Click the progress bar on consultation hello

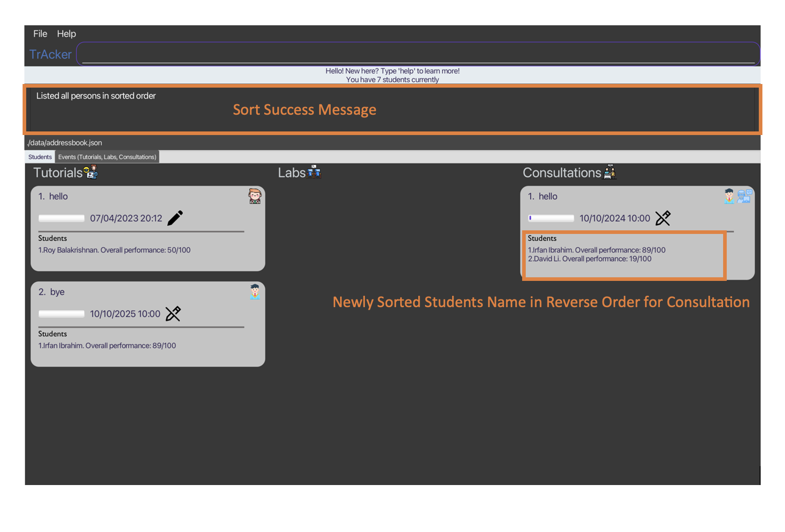point(551,219)
